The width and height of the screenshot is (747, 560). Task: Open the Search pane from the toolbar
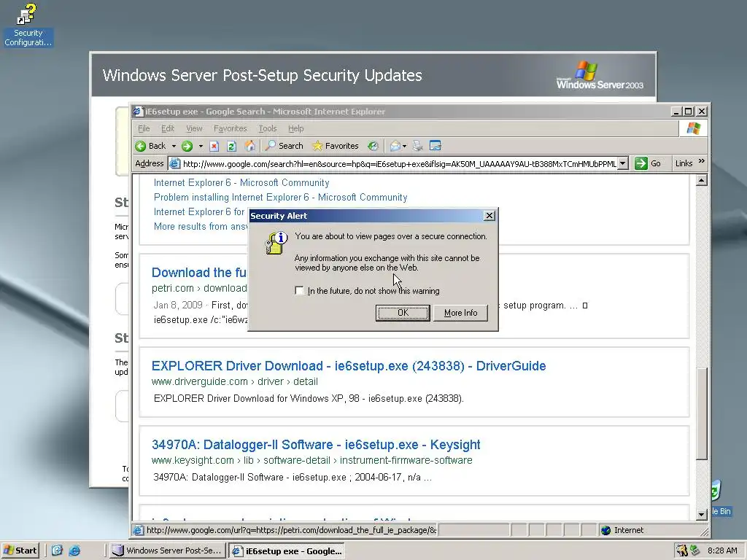point(284,146)
